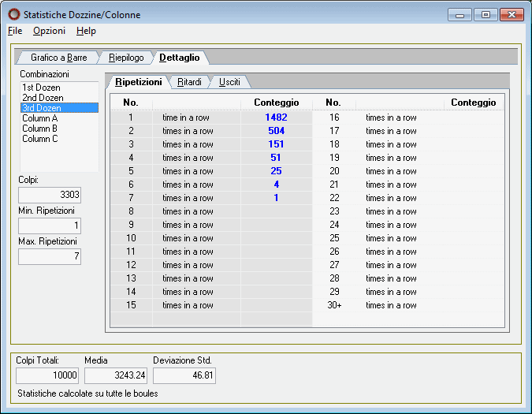Switch to Grafico a Barre tab

coord(58,58)
